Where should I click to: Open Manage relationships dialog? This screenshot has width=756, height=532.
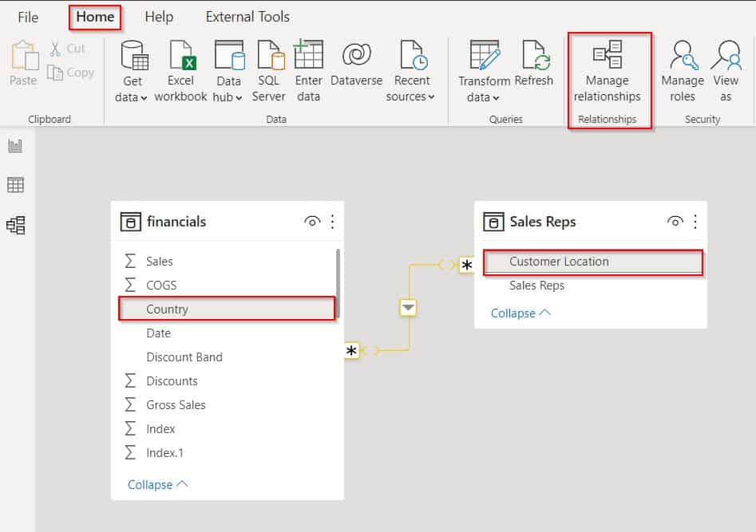[608, 71]
